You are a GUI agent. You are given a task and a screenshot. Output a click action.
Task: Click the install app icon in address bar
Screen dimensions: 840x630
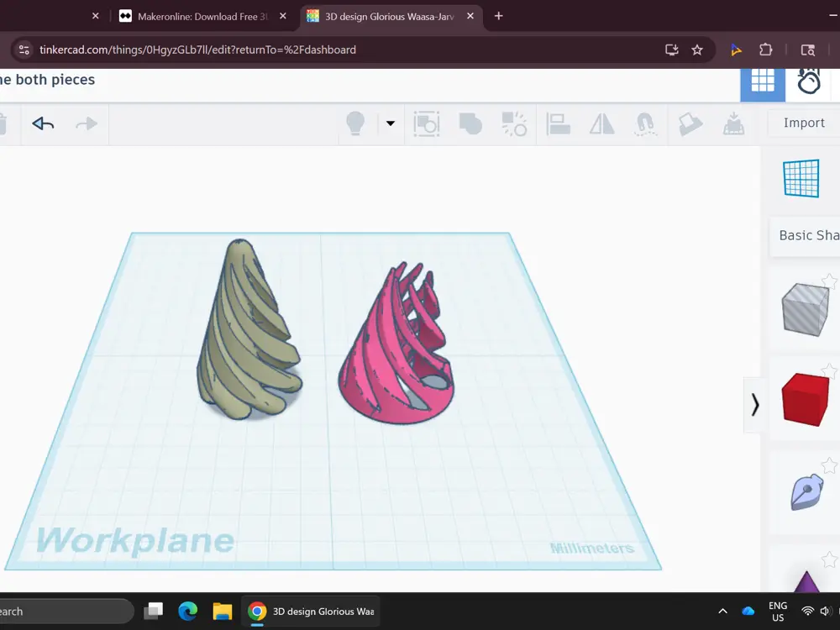(x=671, y=50)
